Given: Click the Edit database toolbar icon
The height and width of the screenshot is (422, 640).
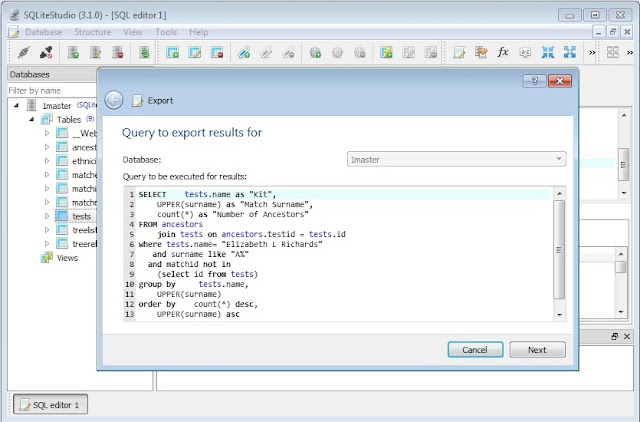Looking at the screenshot, I should 96,52.
